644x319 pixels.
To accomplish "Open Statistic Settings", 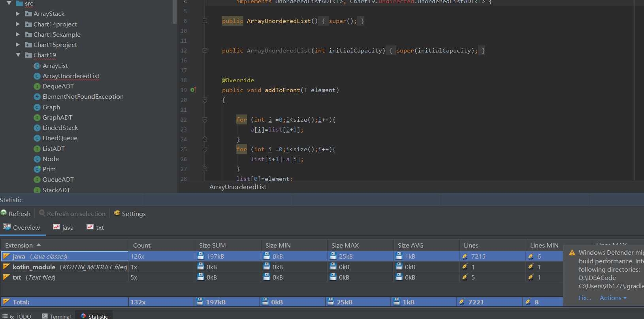I will pyautogui.click(x=130, y=214).
